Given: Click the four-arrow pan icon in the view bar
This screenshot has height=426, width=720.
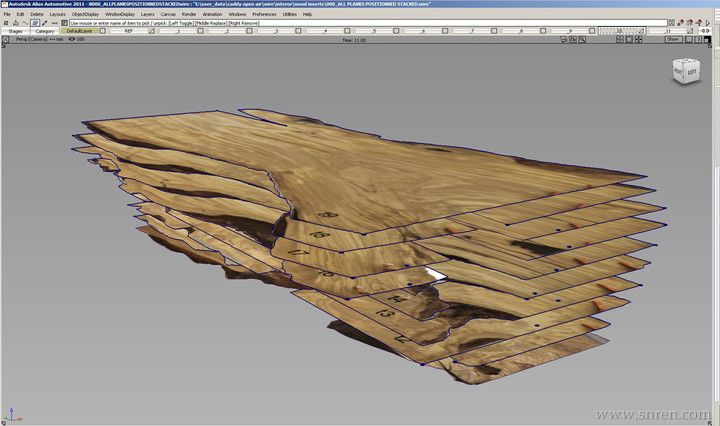Looking at the screenshot, I should 638,40.
